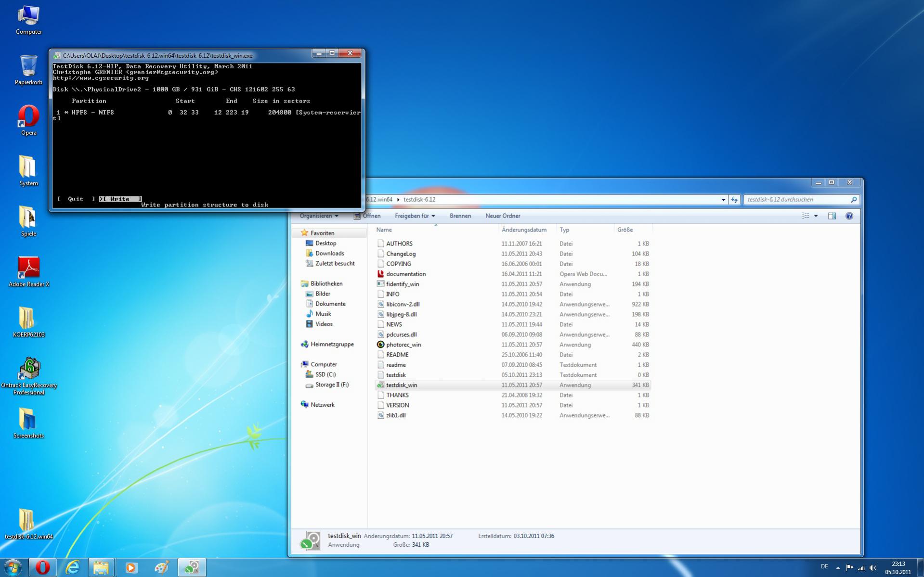This screenshot has width=924, height=577.
Task: Click Brennen in the Explorer toolbar
Action: coord(460,216)
